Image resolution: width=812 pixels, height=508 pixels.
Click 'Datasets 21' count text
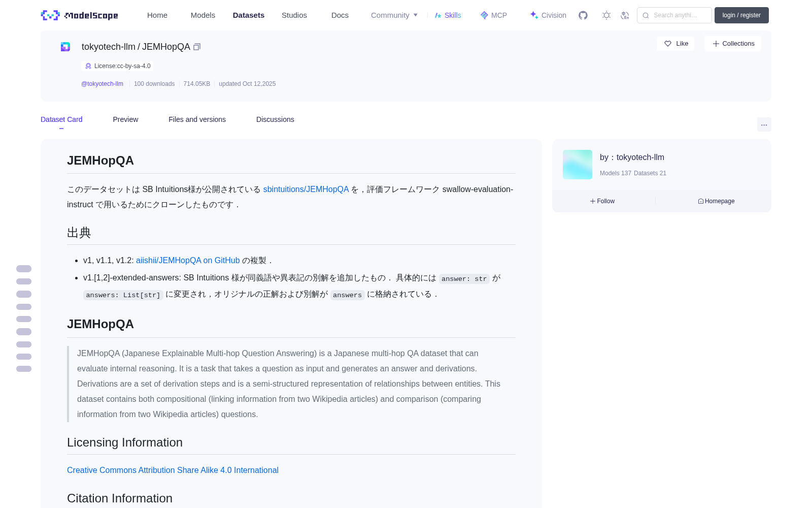pos(650,173)
